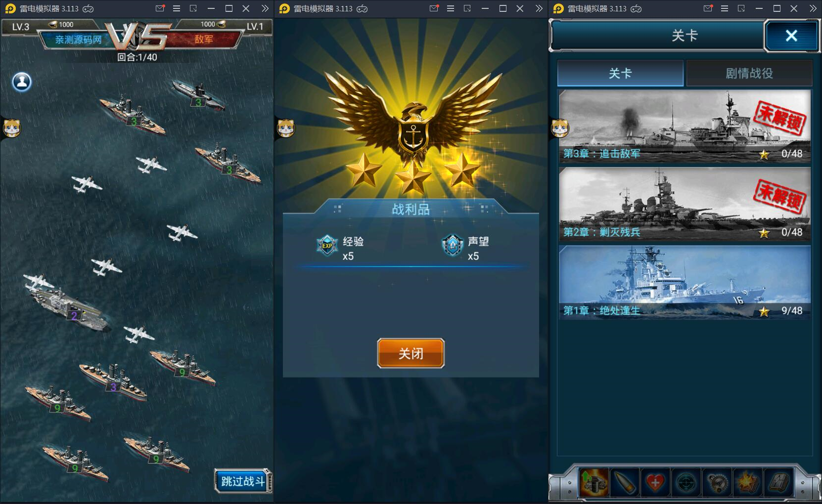The height and width of the screenshot is (504, 822).
Task: Click the cat mascot icon on battle screen
Action: (x=12, y=128)
